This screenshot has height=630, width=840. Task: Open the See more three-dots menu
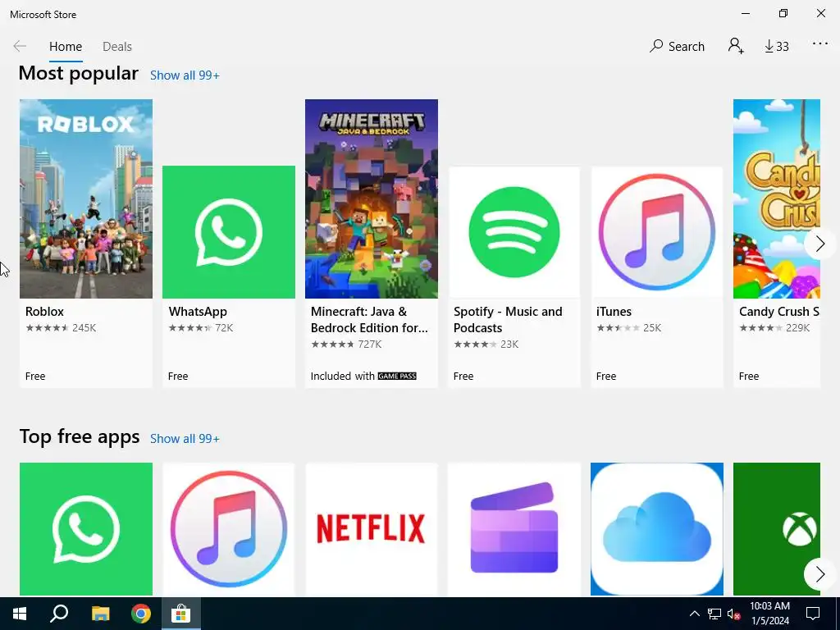point(820,44)
